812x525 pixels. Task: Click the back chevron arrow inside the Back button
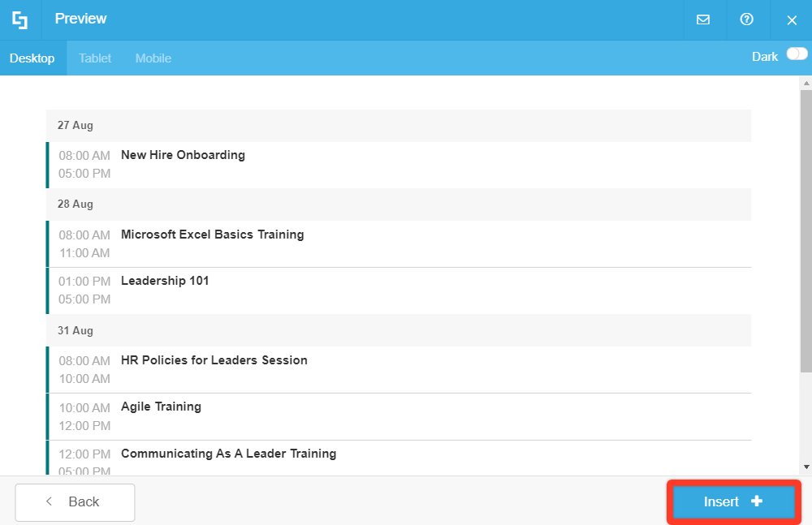[x=49, y=501]
